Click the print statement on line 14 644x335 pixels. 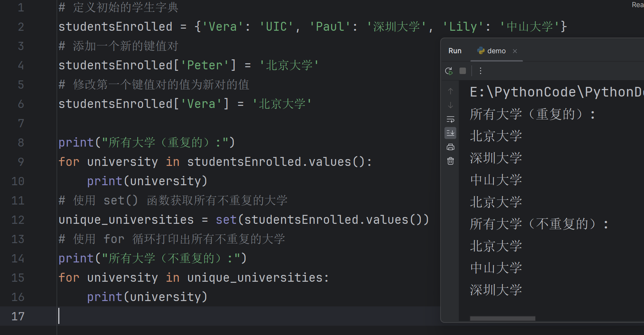click(152, 258)
